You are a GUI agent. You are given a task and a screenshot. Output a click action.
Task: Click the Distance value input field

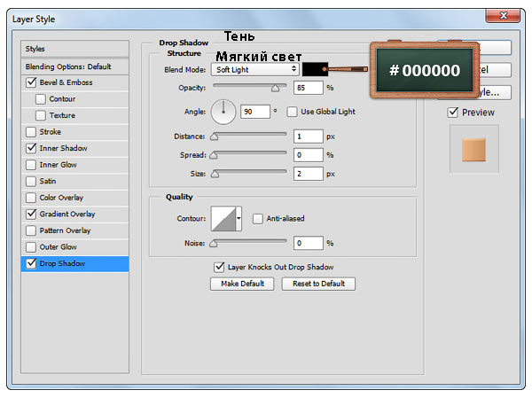click(309, 136)
